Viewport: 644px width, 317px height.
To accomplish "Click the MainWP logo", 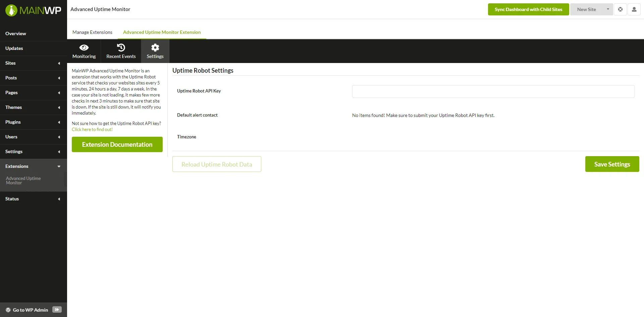I will [33, 10].
